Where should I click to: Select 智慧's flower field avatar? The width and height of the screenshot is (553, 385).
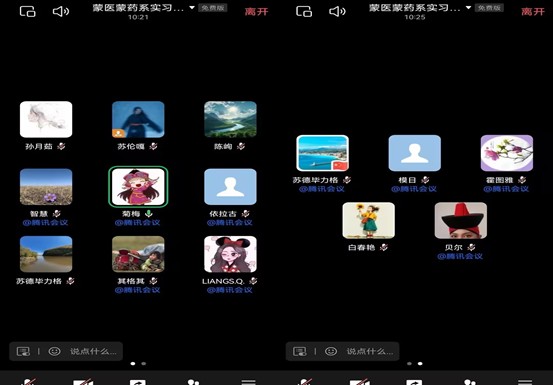[46, 187]
